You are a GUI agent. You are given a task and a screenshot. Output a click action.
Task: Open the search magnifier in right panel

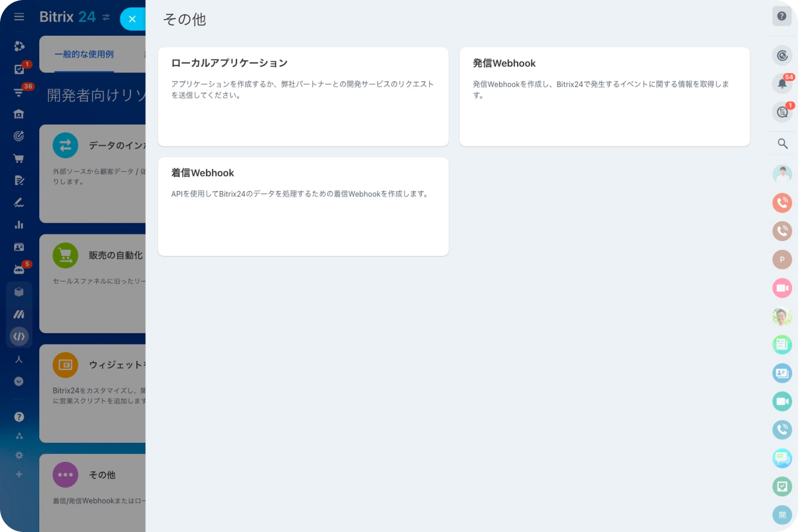click(x=782, y=143)
